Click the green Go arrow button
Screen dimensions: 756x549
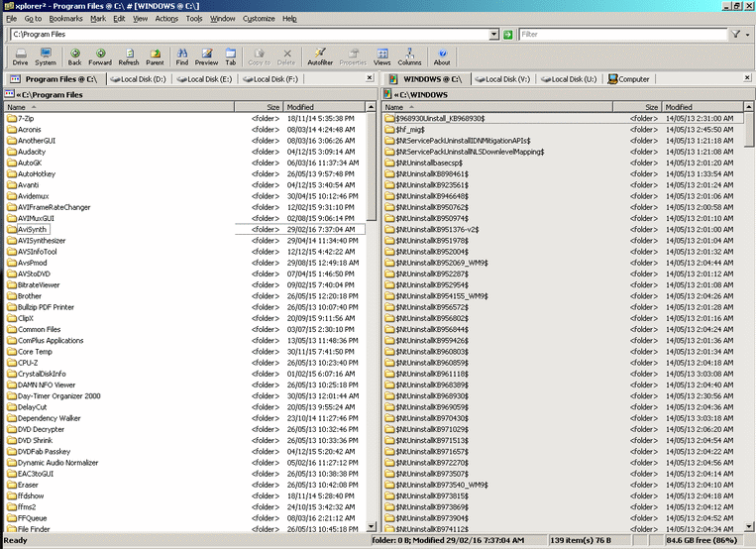click(x=507, y=35)
